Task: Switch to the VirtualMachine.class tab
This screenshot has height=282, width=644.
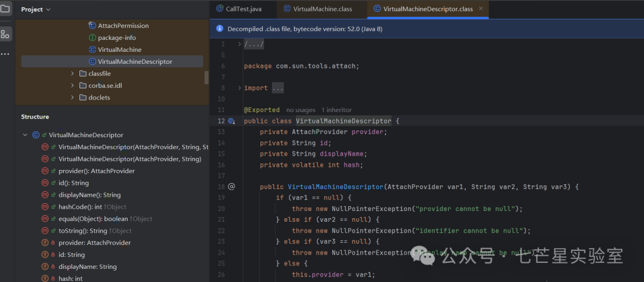Action: 318,9
